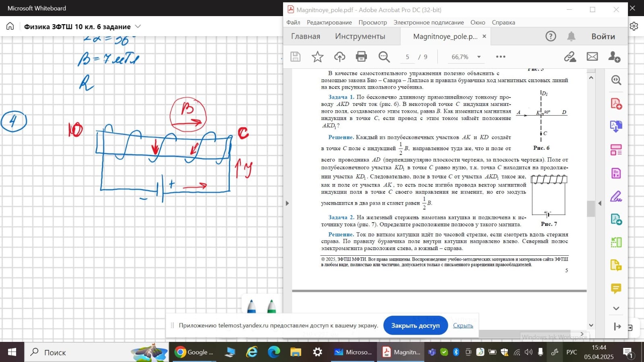Click the Скрыть link
644x362 pixels.
click(463, 325)
